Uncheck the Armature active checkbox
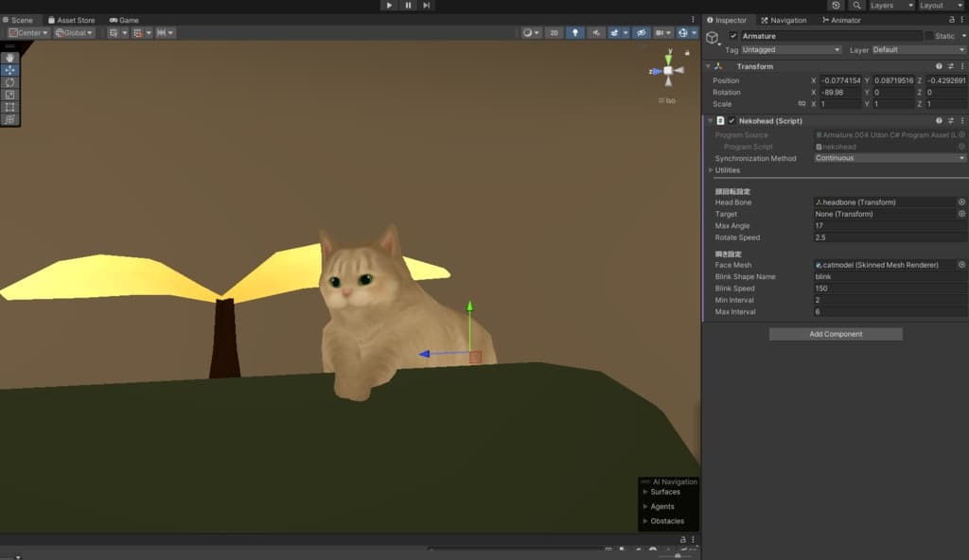This screenshot has height=560, width=969. pos(733,36)
